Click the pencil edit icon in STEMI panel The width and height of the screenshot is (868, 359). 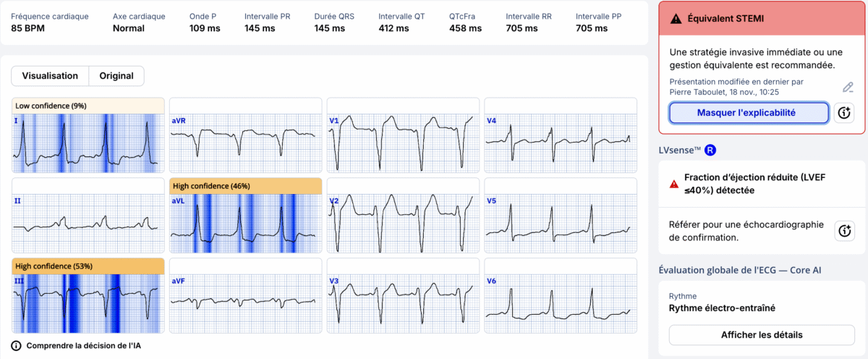pyautogui.click(x=848, y=88)
